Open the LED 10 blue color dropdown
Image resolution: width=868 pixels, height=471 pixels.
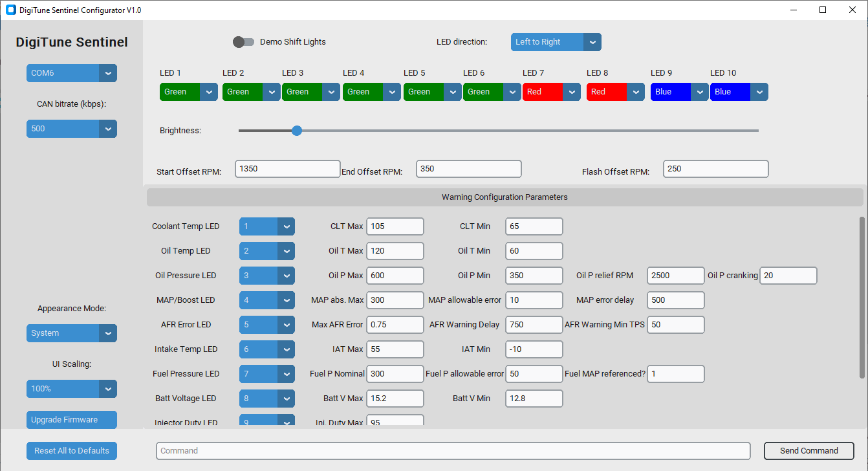pos(739,92)
